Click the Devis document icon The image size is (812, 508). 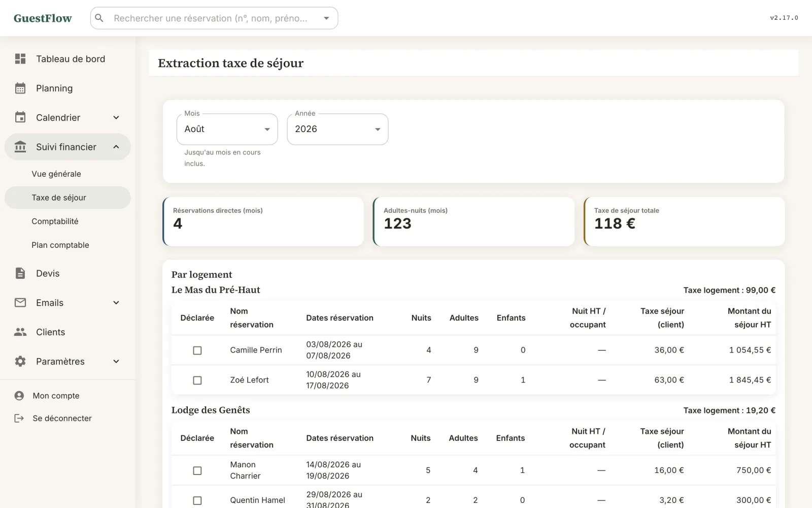pos(20,273)
